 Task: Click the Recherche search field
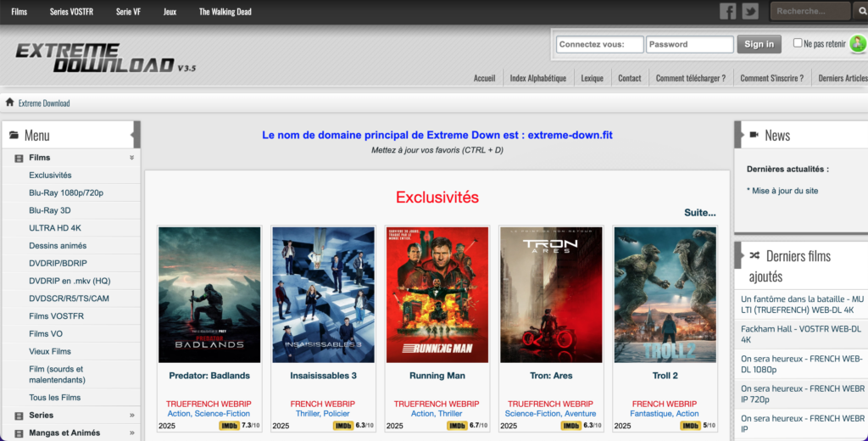(810, 11)
